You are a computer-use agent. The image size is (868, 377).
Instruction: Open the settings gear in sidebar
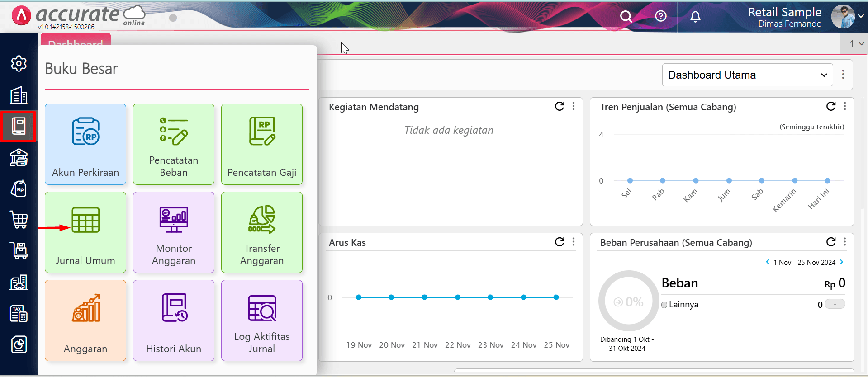click(x=19, y=63)
